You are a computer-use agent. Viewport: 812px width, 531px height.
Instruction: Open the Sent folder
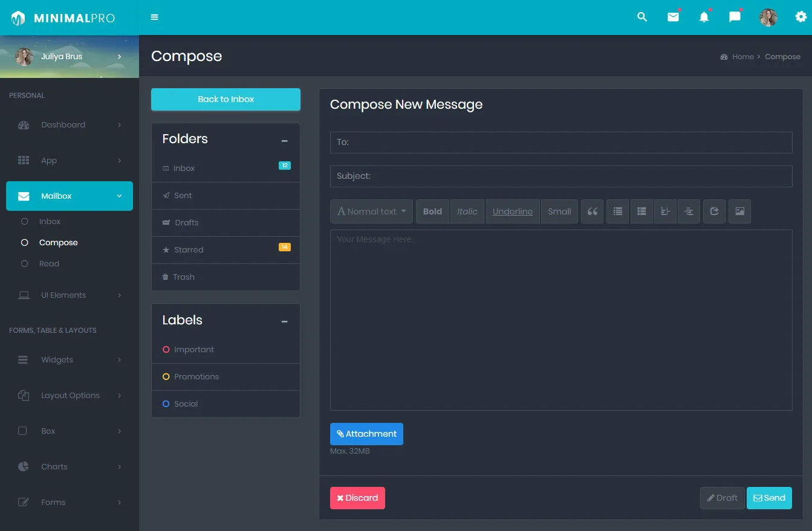coord(226,196)
